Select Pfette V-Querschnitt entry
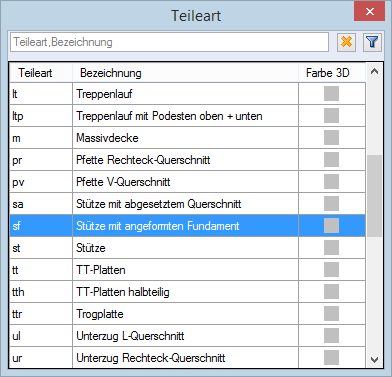 [187, 182]
